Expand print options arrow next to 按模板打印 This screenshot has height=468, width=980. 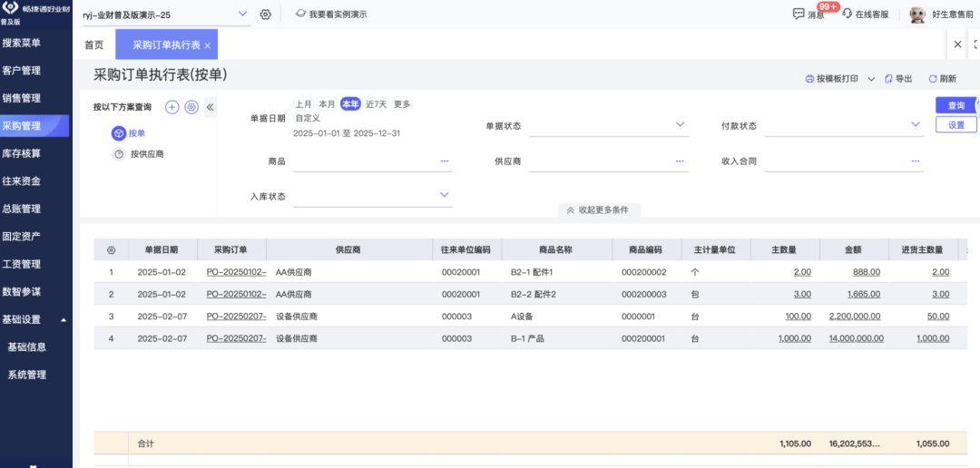tap(870, 79)
